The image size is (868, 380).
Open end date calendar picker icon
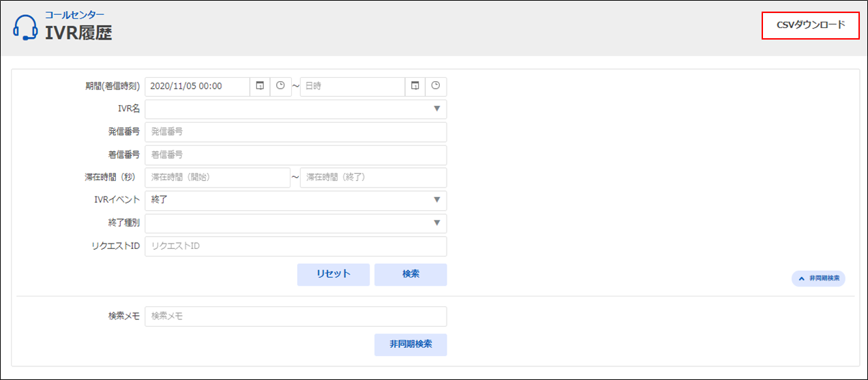tap(415, 87)
